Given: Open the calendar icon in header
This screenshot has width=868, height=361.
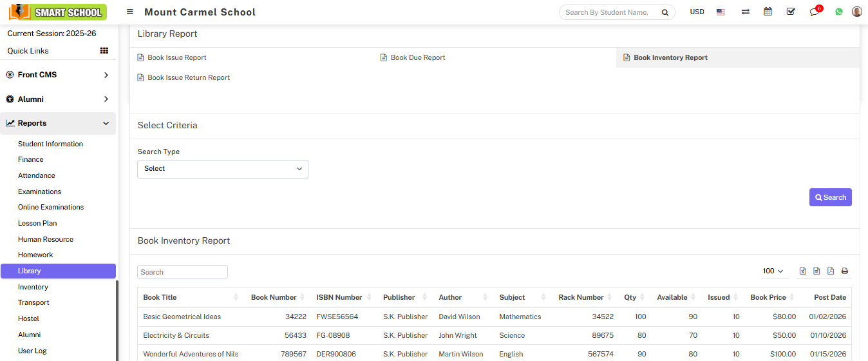Looking at the screenshot, I should point(768,12).
